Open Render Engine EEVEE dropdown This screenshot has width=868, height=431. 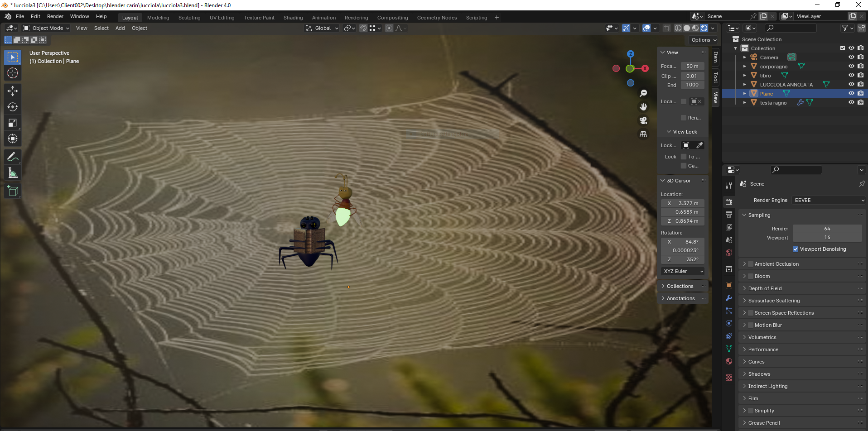point(829,200)
